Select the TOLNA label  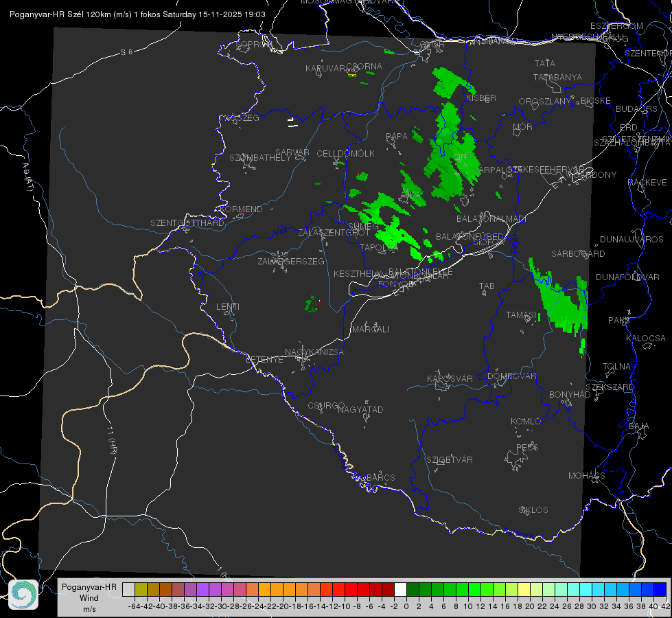point(616,367)
